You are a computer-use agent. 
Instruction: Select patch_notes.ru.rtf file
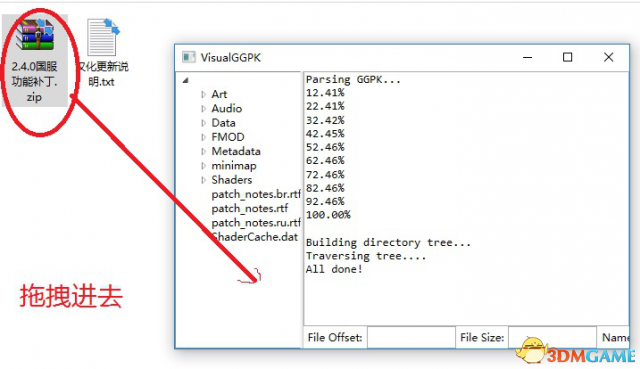click(256, 223)
